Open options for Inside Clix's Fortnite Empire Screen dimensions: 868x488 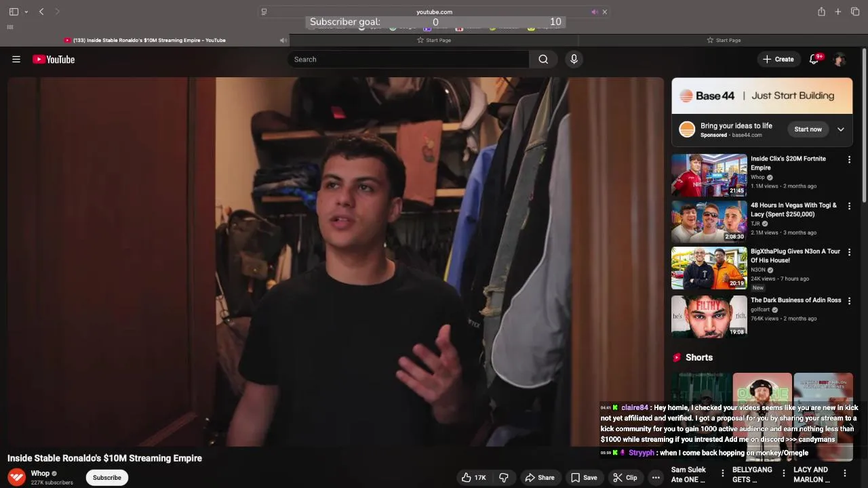coord(849,160)
